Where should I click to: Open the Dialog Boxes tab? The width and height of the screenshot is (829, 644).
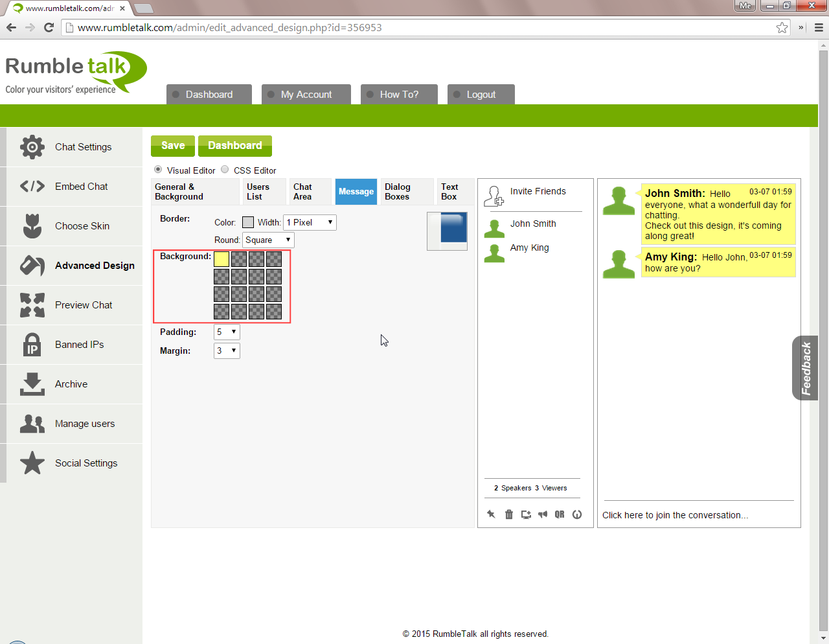point(407,192)
